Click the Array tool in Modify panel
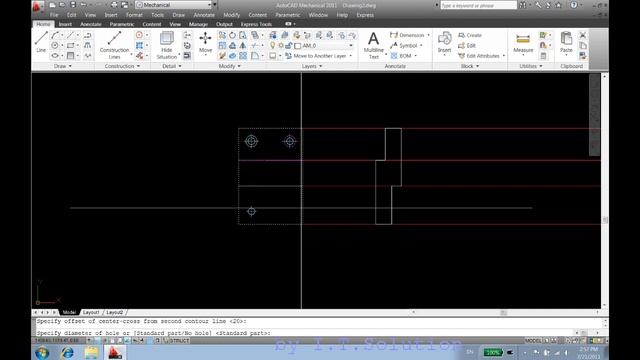 [x=243, y=56]
